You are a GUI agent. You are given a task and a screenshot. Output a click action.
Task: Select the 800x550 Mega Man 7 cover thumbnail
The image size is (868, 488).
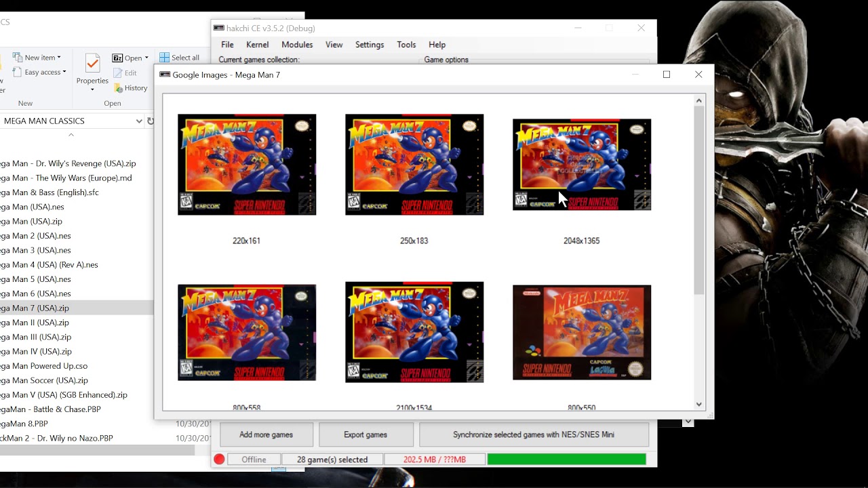click(582, 332)
